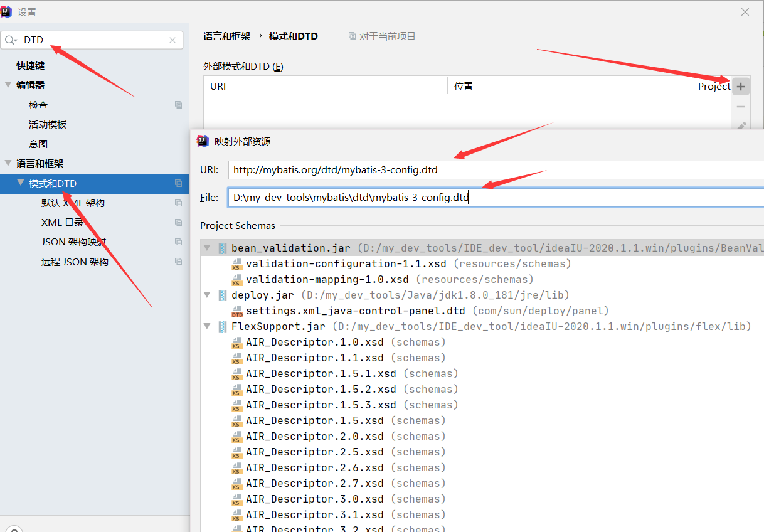Image resolution: width=764 pixels, height=532 pixels.
Task: Click the 模式和DTD breadcrumb
Action: coord(294,36)
